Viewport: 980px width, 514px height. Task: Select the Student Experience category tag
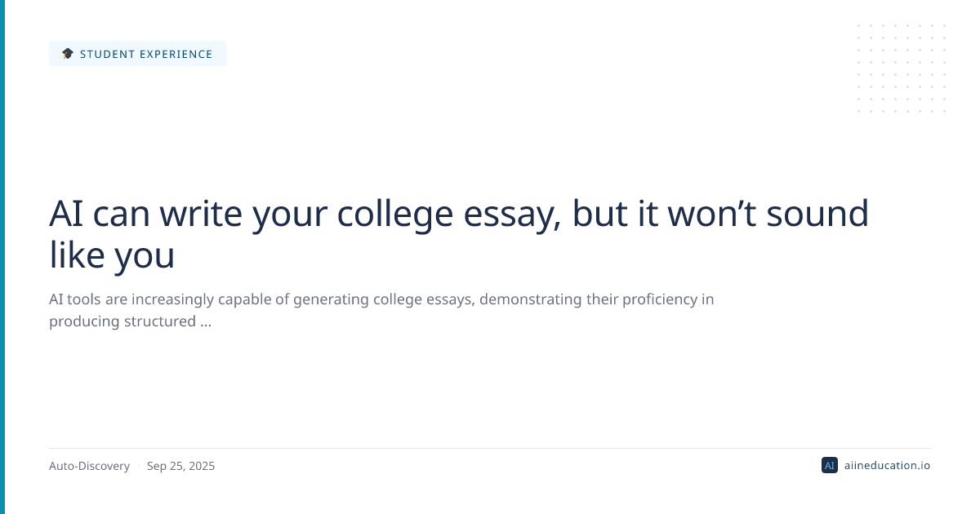pos(138,54)
